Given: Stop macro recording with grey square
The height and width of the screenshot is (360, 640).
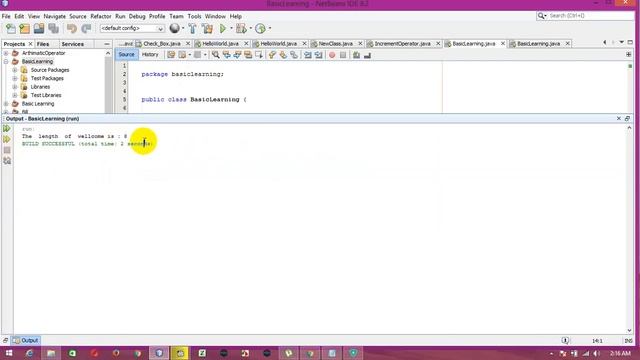Looking at the screenshot, I should 343,55.
